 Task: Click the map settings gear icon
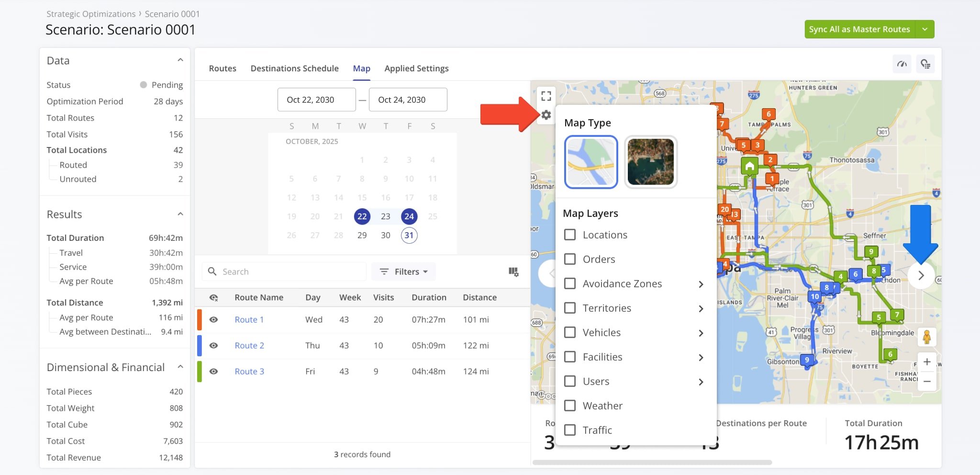[x=546, y=115]
